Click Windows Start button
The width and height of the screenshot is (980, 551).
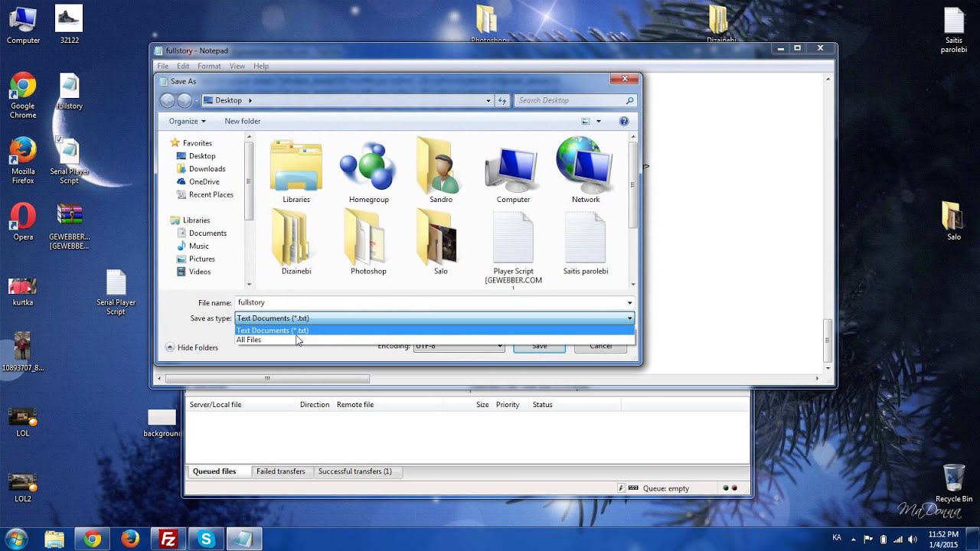16,539
